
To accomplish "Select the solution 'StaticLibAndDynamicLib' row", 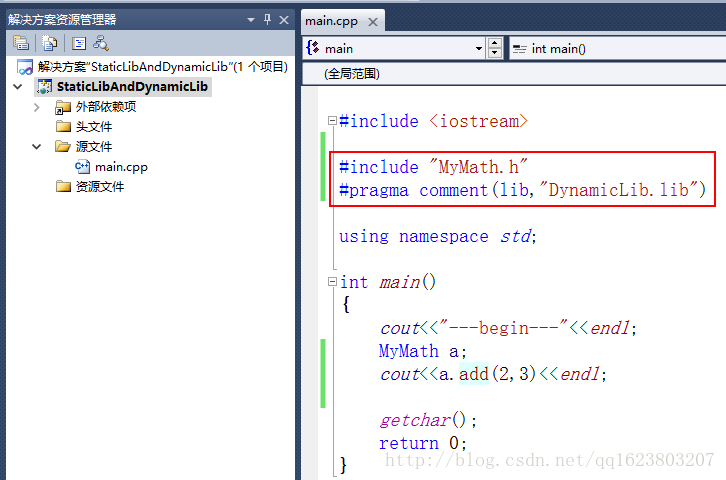I will [x=152, y=67].
